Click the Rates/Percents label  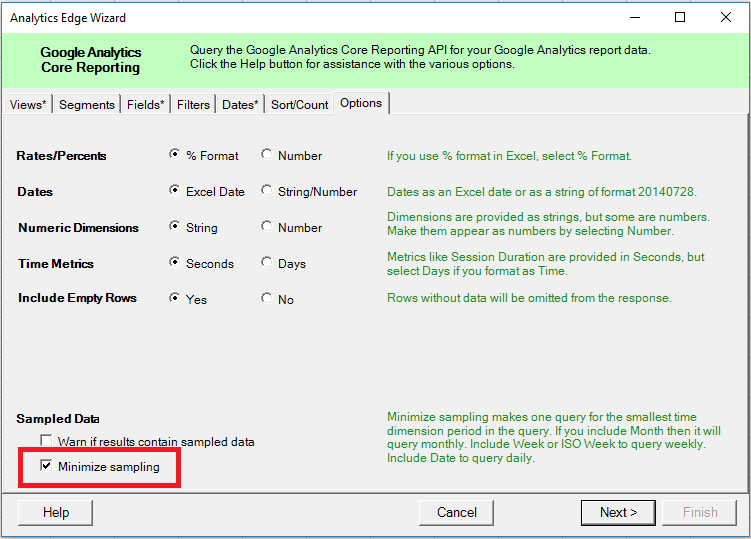tap(61, 156)
